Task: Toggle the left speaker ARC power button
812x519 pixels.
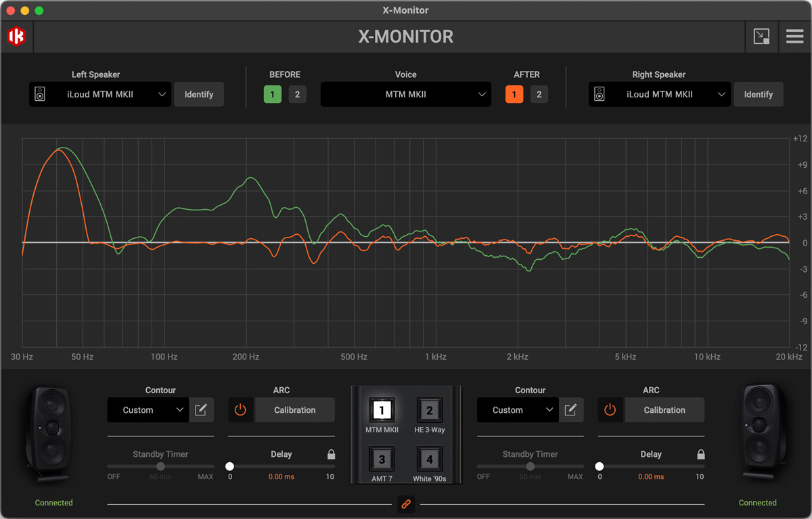Action: [x=241, y=410]
